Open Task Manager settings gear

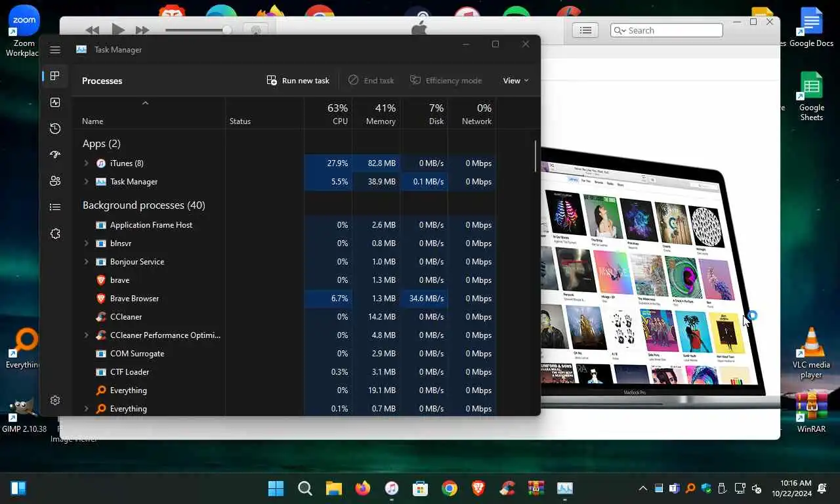[55, 400]
